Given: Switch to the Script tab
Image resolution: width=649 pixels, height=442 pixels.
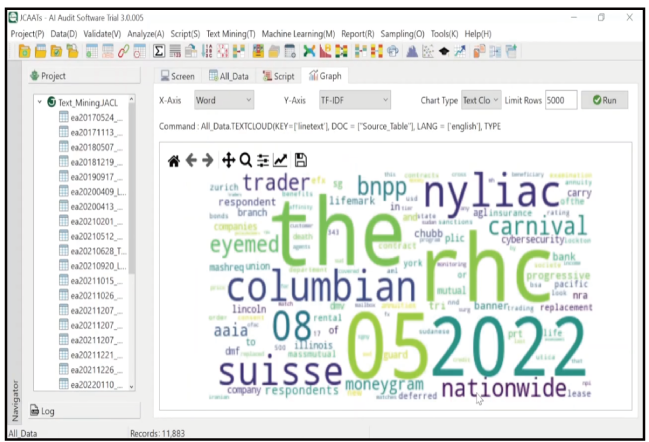Looking at the screenshot, I should tap(278, 76).
